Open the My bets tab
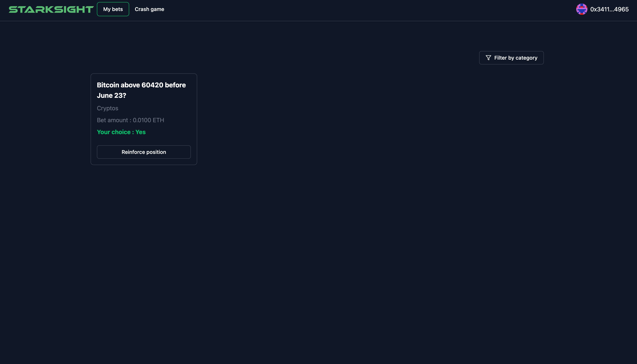 113,9
